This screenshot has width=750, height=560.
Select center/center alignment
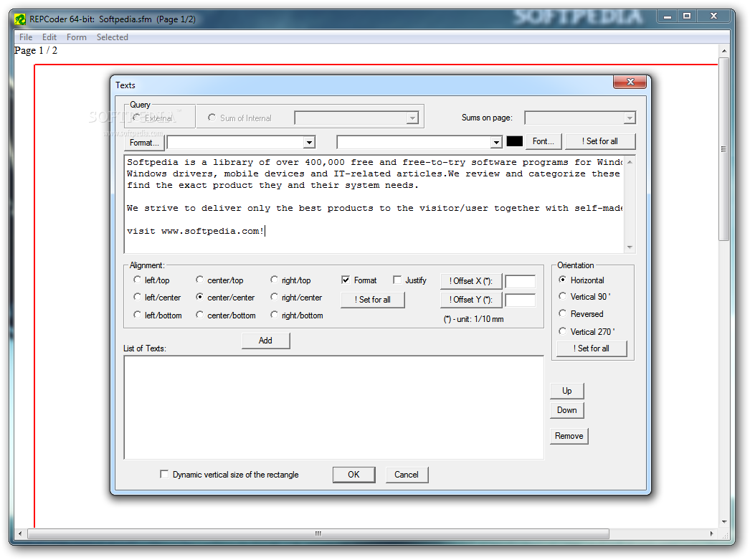point(199,297)
